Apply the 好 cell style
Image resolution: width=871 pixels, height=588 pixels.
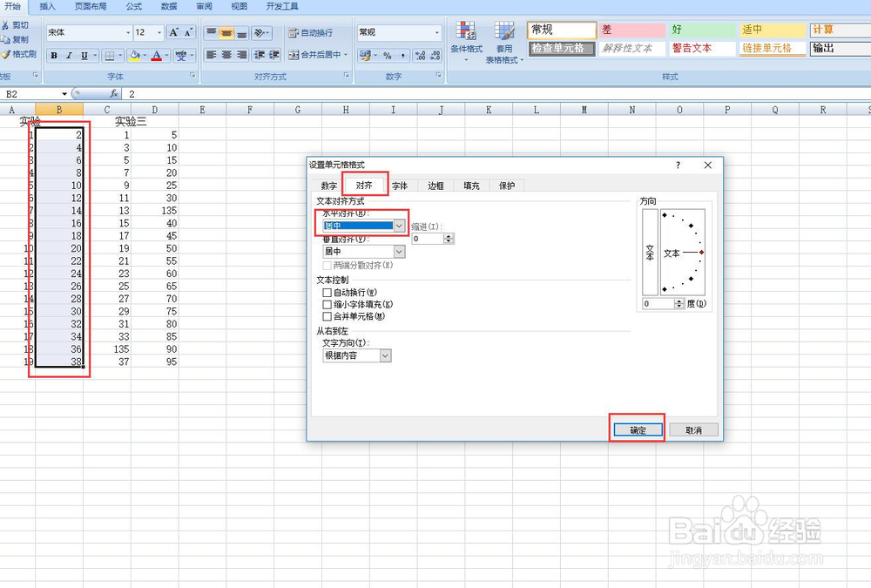tap(701, 30)
